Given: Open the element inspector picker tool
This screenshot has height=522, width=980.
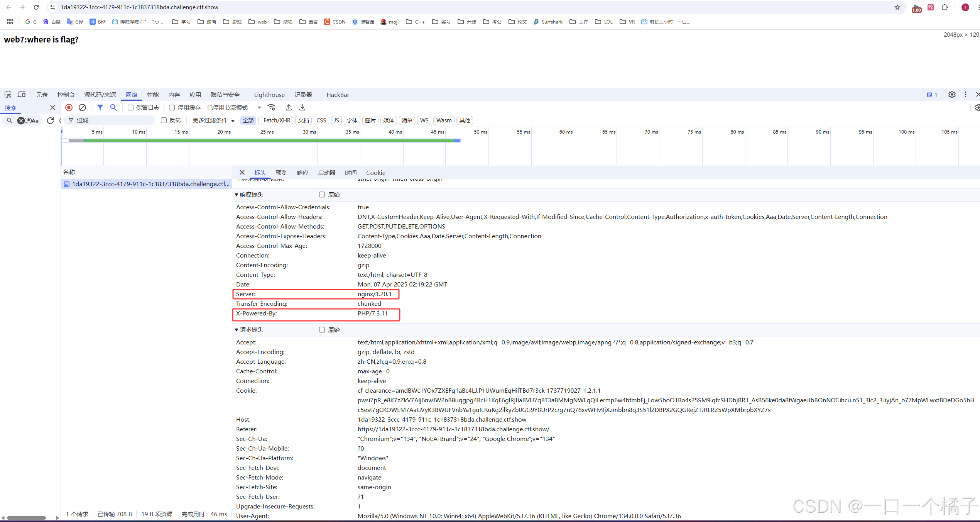Looking at the screenshot, I should (x=8, y=95).
